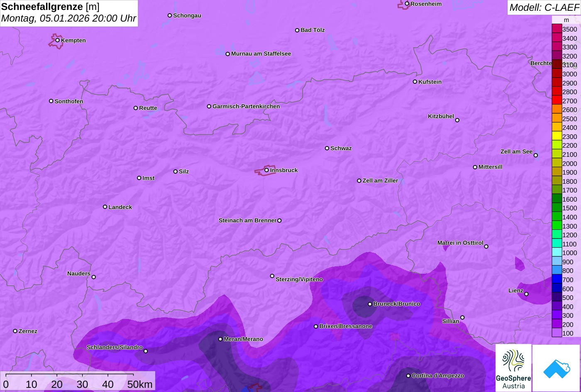This screenshot has height=392, width=581.
Task: Select the Kufstein location dot
Action: coord(415,82)
